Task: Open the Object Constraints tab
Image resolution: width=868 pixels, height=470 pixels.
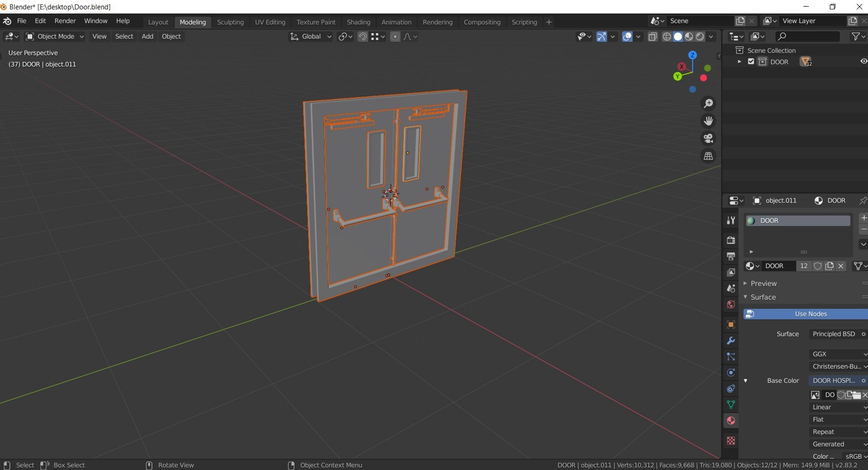Action: [731, 389]
